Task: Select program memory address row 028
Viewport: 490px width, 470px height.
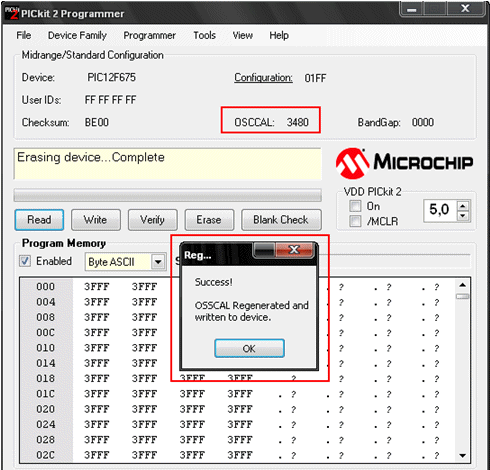Action: coord(46,440)
